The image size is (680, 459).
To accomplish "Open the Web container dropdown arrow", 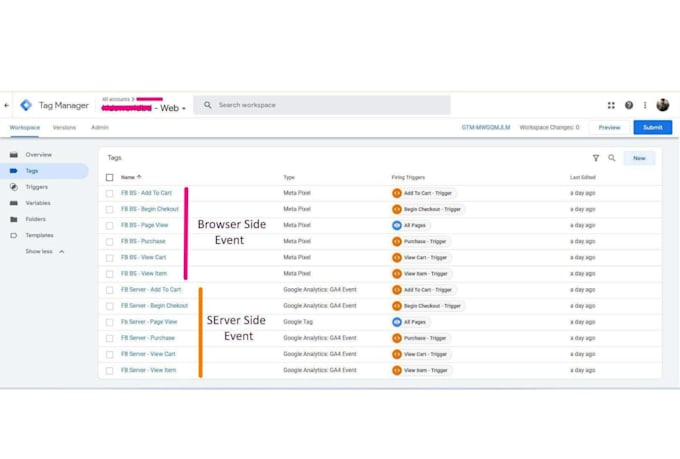I will [x=184, y=108].
